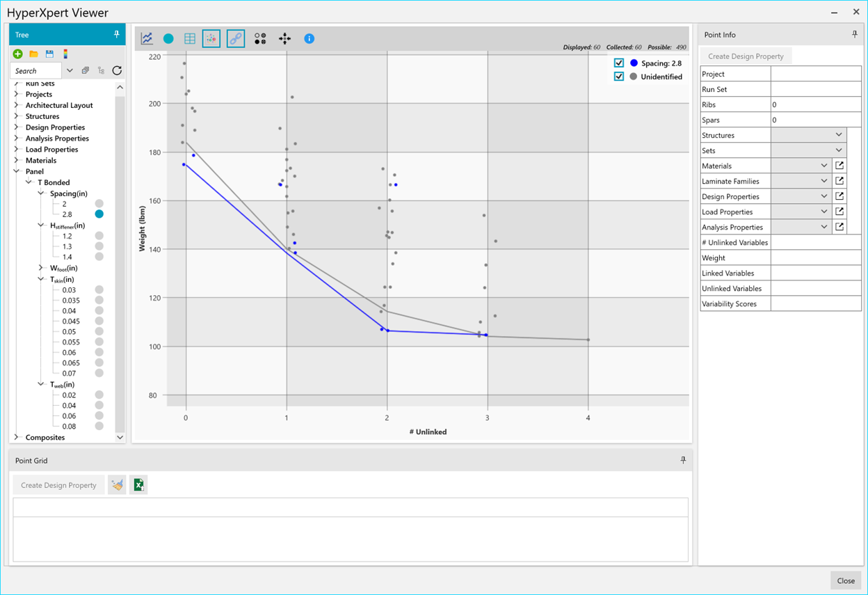Toggle the circle for Hstiffener value 1.2
This screenshot has width=868, height=595.
pyautogui.click(x=99, y=236)
